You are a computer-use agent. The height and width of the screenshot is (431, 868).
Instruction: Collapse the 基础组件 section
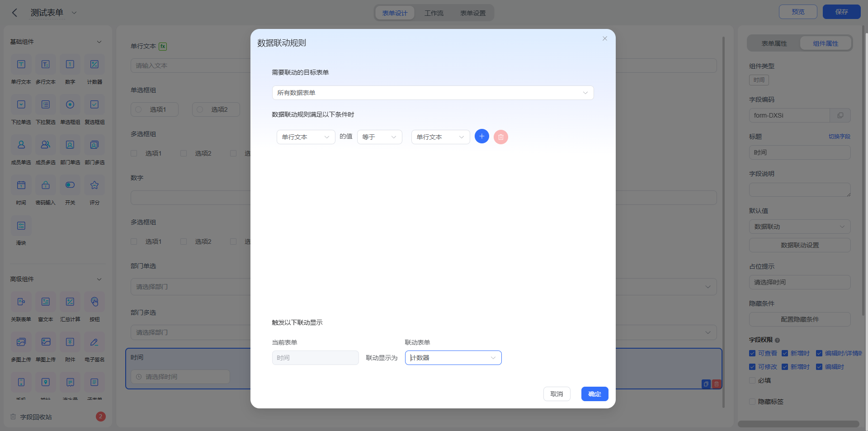click(99, 42)
